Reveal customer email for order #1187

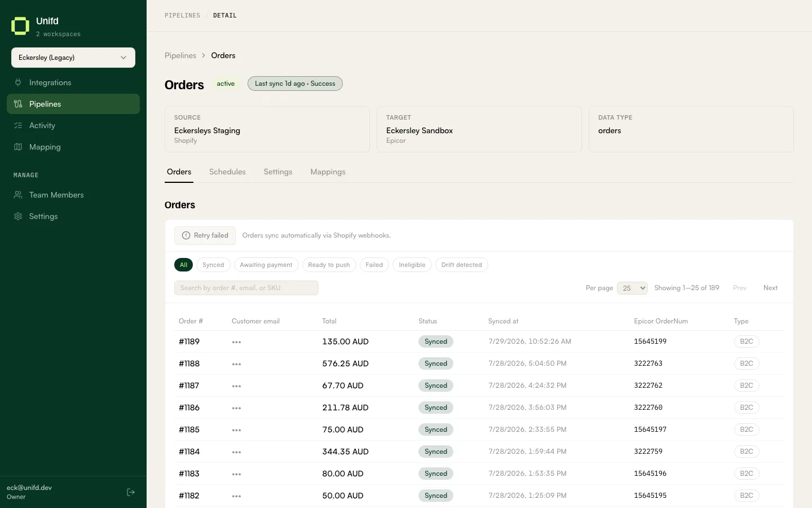coord(236,386)
